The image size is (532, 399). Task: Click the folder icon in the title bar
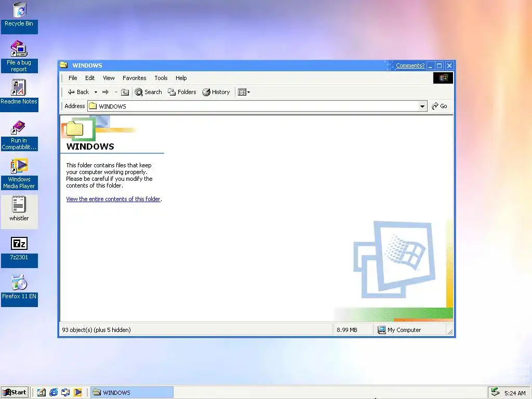click(x=64, y=65)
